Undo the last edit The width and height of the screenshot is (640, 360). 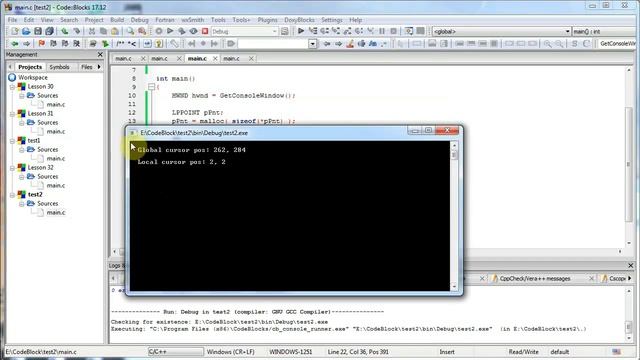(64, 31)
